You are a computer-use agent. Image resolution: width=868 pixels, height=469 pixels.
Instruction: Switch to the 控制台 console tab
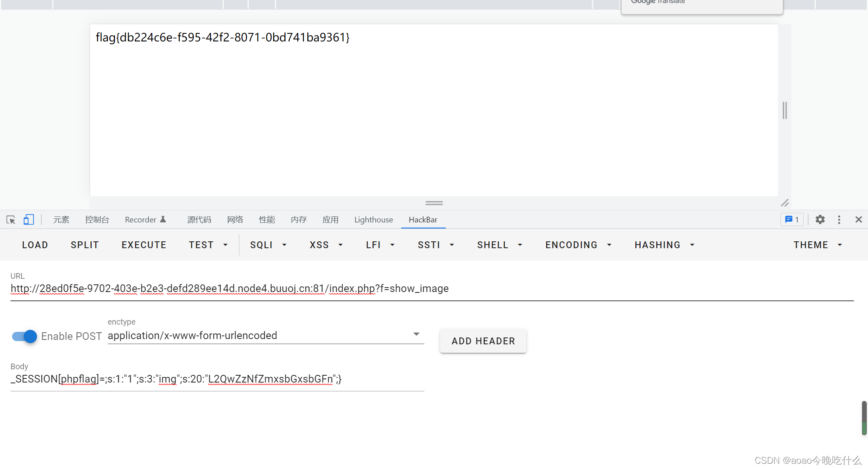click(97, 220)
